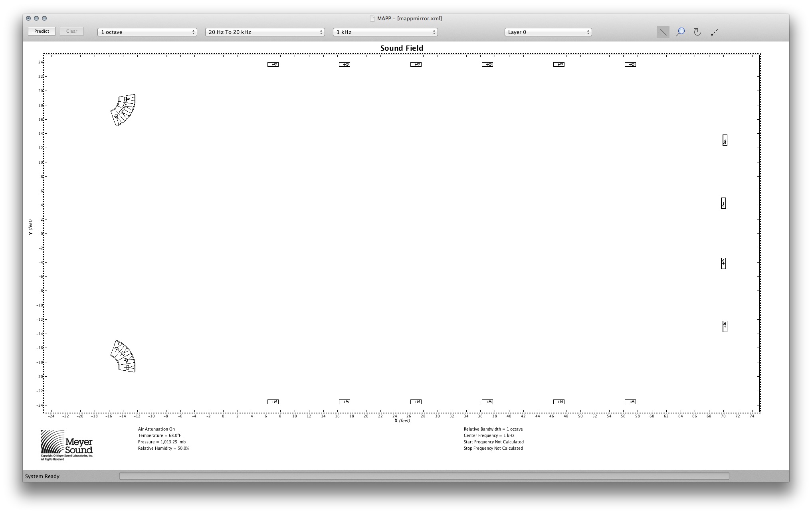Click the Predict button
This screenshot has width=812, height=514.
click(42, 31)
